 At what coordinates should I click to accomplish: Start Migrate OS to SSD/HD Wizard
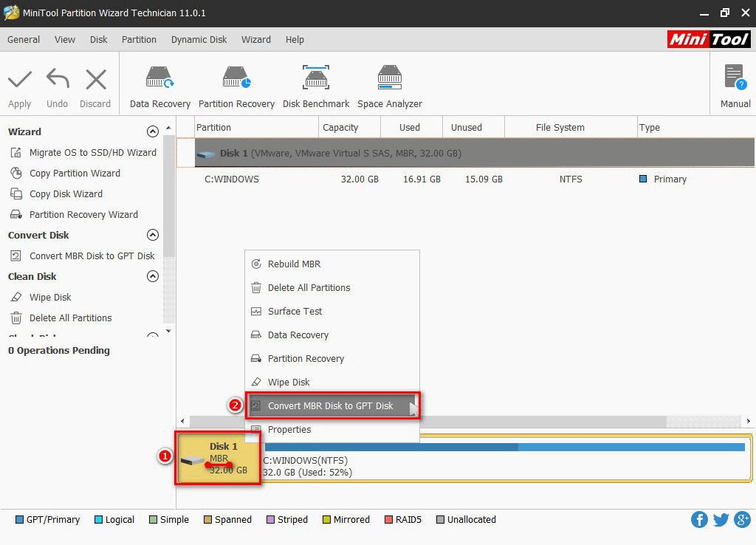click(83, 152)
